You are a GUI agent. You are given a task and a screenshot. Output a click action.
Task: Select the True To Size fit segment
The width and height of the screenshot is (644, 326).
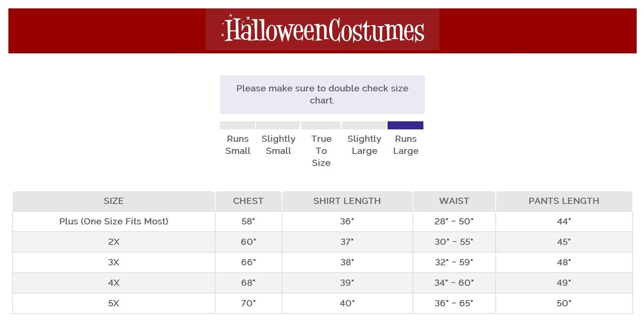tap(321, 125)
